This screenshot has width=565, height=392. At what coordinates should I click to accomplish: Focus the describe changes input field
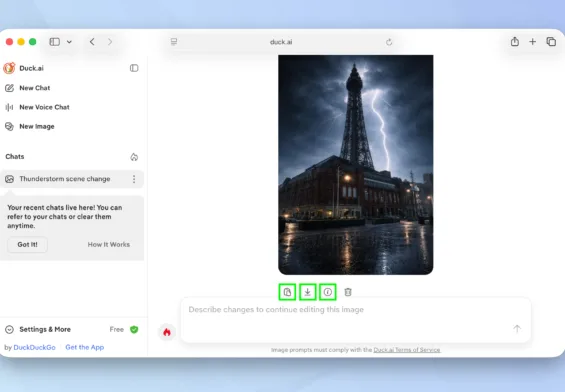pos(356,320)
